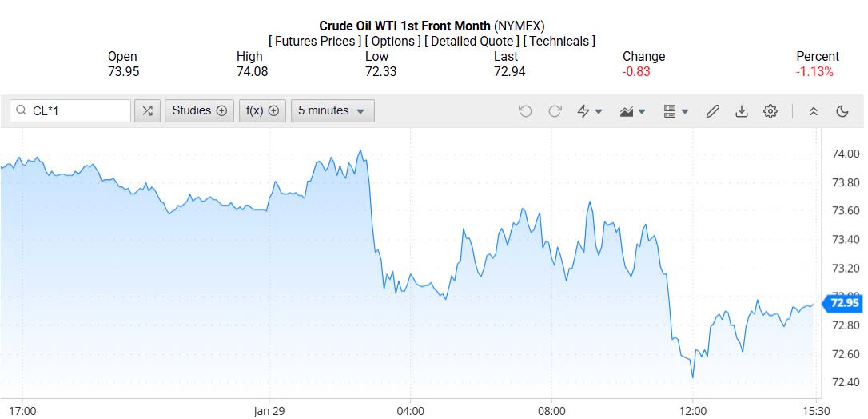Viewport: 868px width, 419px height.
Task: Open the drawing pencil tool
Action: [713, 111]
